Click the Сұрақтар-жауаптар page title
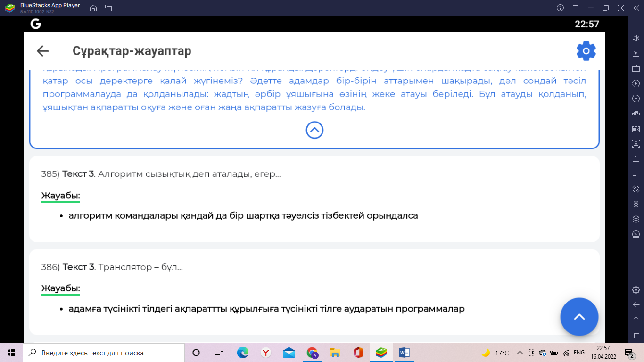The image size is (644, 362). (132, 51)
